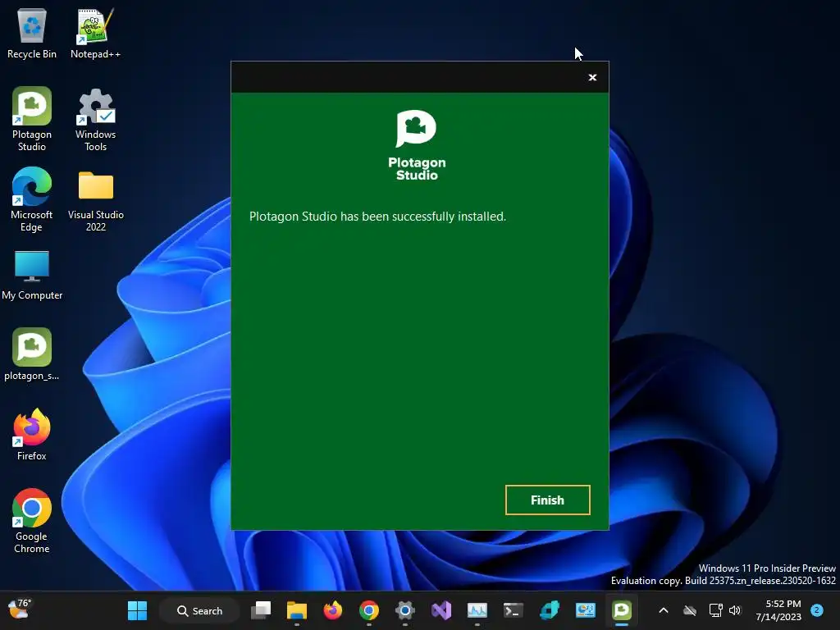Open the weather widget showing 76°
This screenshot has width=840, height=630.
(x=21, y=609)
